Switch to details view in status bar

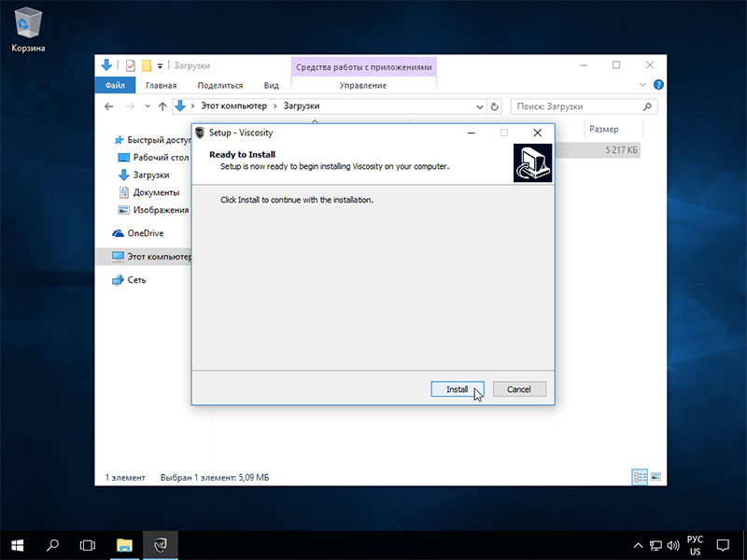(640, 477)
